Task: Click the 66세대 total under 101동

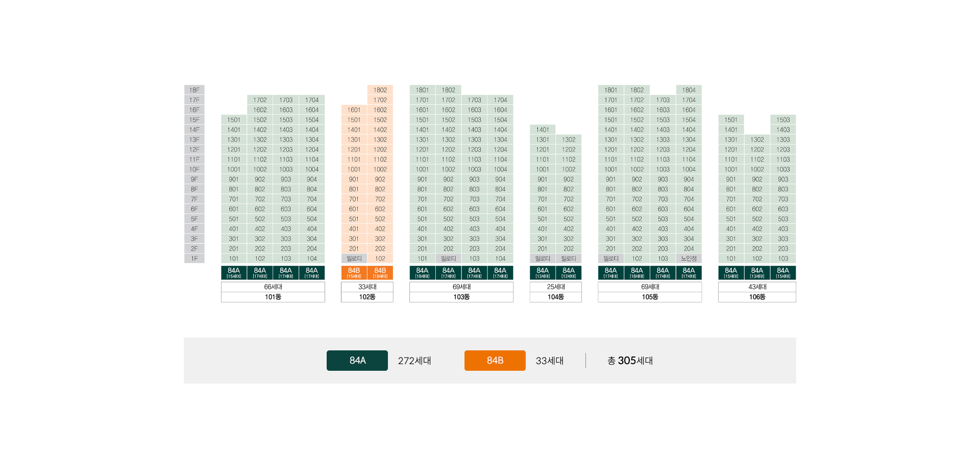Action: (x=273, y=287)
